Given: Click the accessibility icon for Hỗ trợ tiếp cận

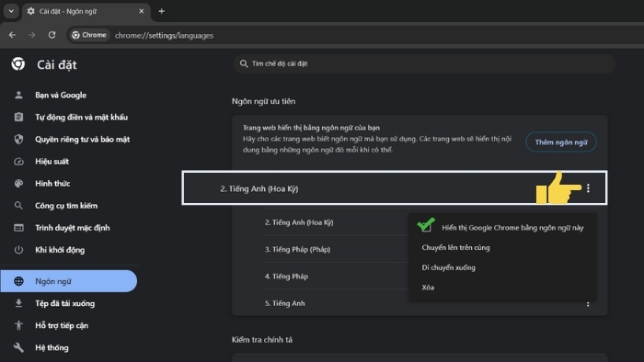Looking at the screenshot, I should 18,325.
